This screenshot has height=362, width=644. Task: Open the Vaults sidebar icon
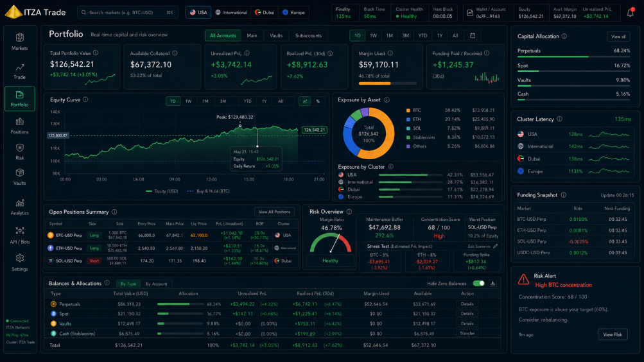[x=19, y=173]
